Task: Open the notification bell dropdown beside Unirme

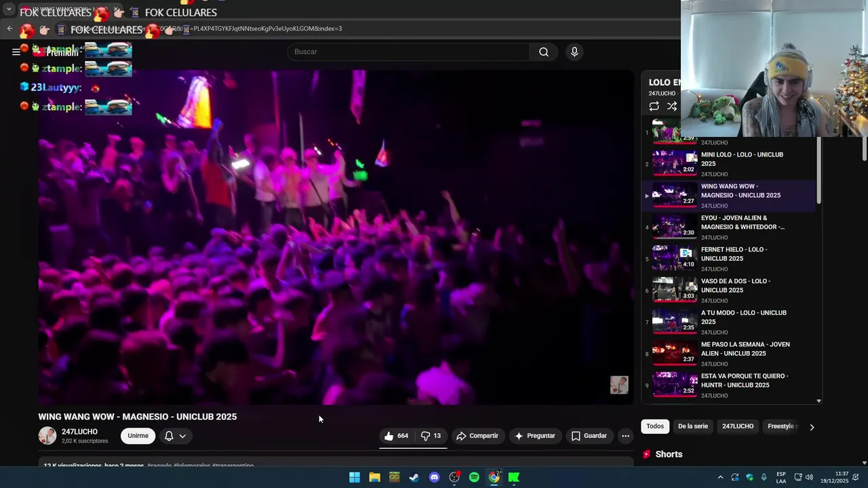Action: pyautogui.click(x=175, y=436)
